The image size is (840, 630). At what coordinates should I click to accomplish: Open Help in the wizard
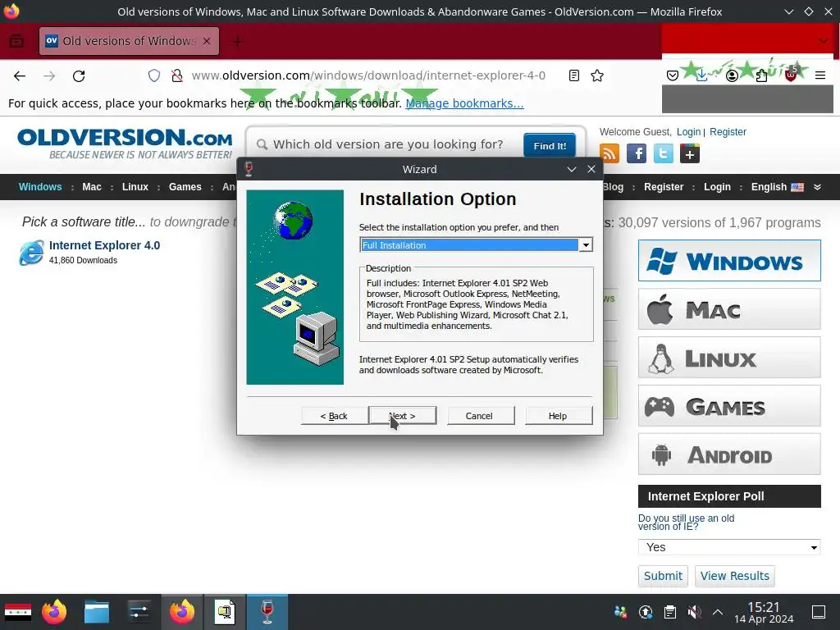tap(558, 416)
